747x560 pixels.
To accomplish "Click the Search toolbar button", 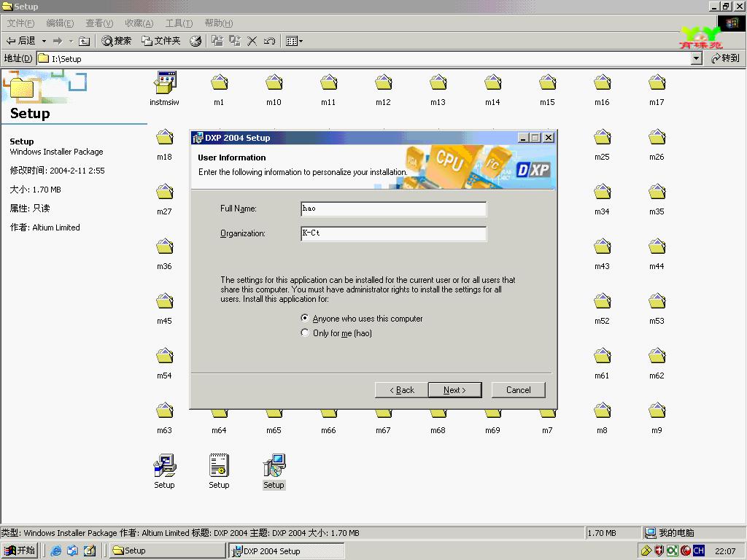I will tap(116, 41).
